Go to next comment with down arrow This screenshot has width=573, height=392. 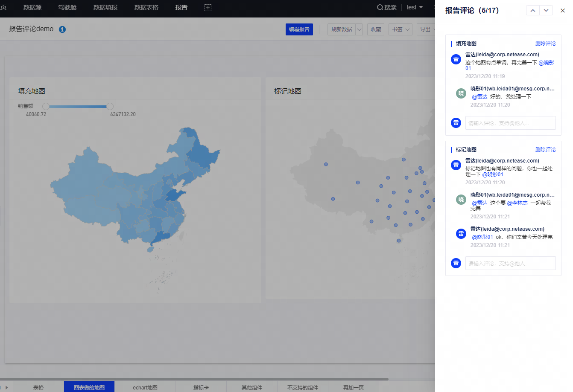pos(546,11)
